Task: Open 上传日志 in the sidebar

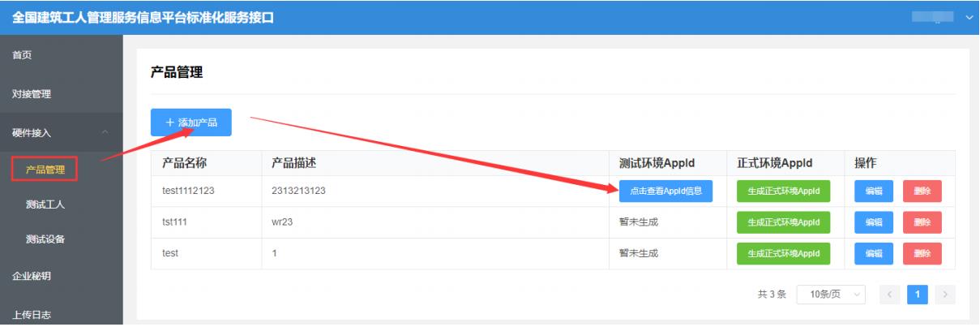Action: click(x=32, y=315)
